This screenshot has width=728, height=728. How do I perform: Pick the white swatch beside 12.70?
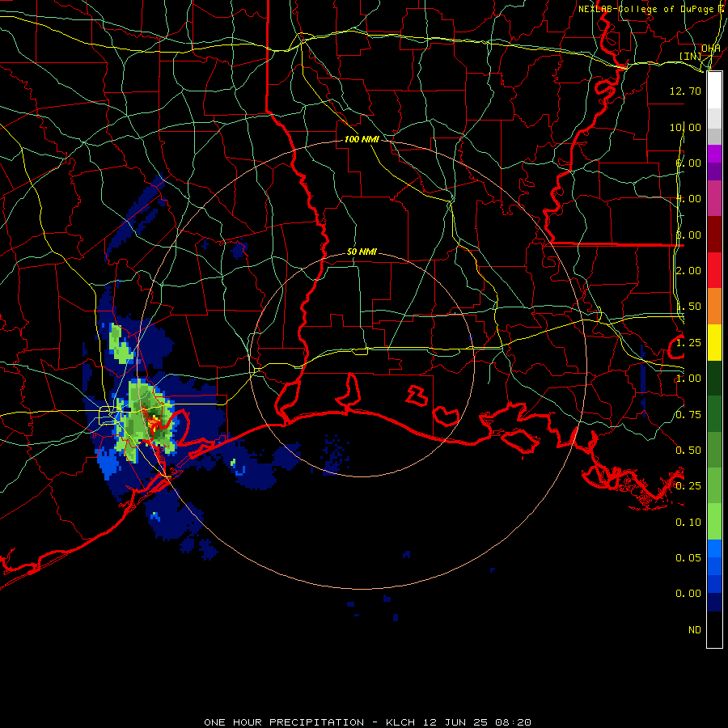coord(714,91)
